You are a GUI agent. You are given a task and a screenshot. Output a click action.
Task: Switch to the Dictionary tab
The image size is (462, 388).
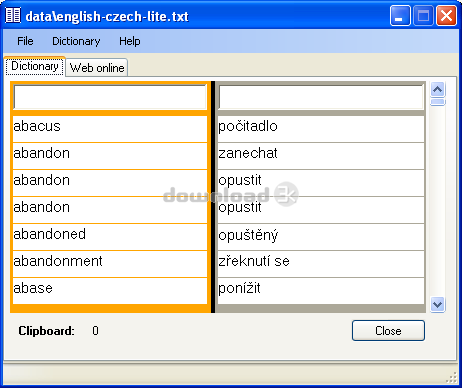[x=35, y=66]
